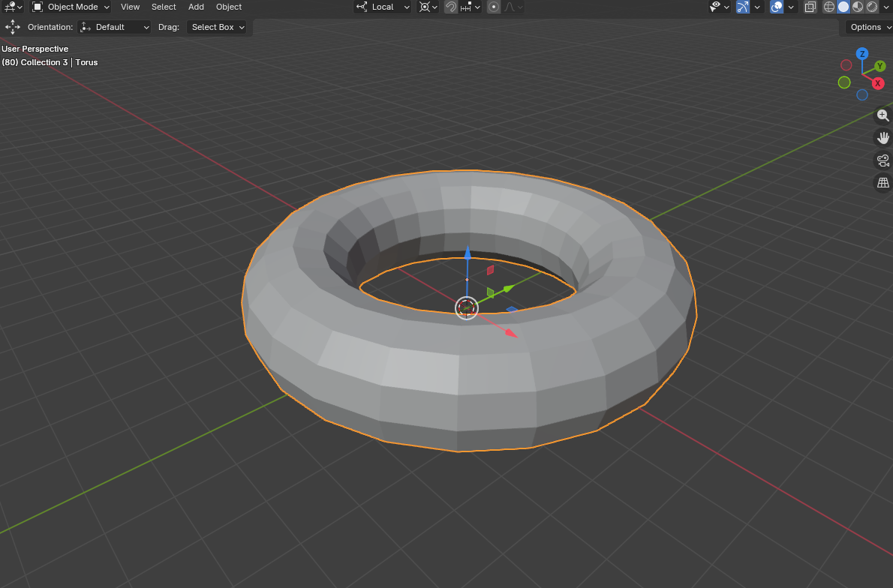The height and width of the screenshot is (588, 893).
Task: Open the pivot point dropdown
Action: click(x=428, y=7)
